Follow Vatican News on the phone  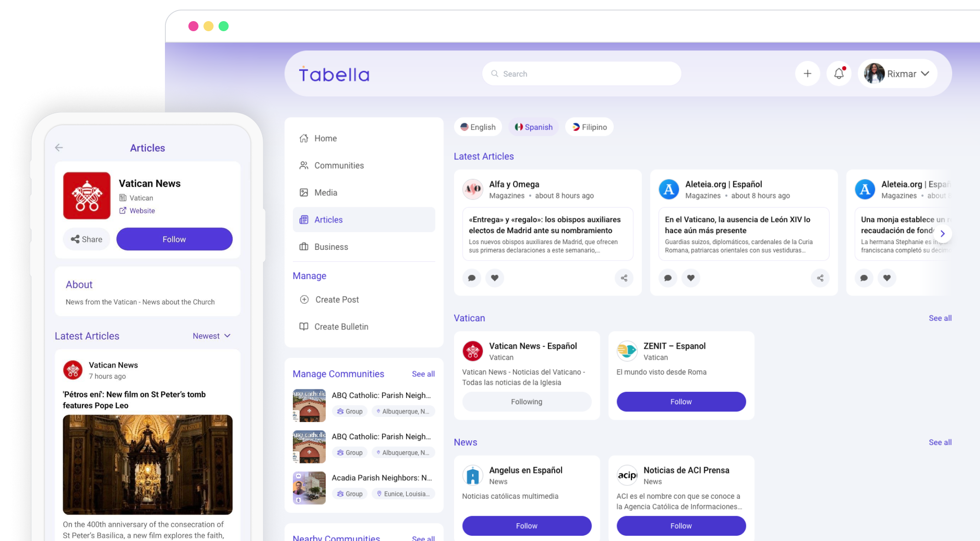(x=174, y=239)
